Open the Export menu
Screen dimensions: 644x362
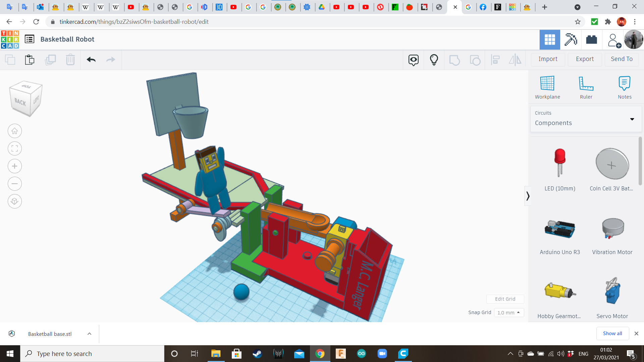coord(585,59)
